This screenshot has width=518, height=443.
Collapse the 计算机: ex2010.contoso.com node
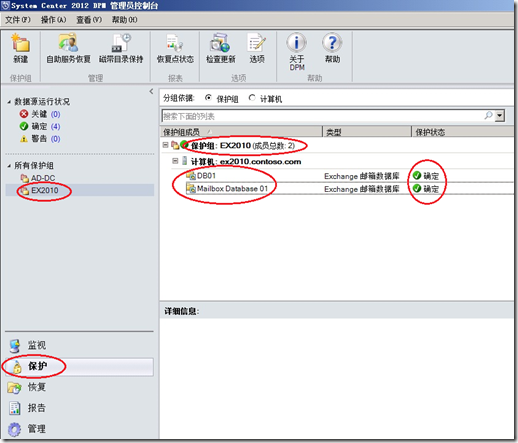pos(175,161)
